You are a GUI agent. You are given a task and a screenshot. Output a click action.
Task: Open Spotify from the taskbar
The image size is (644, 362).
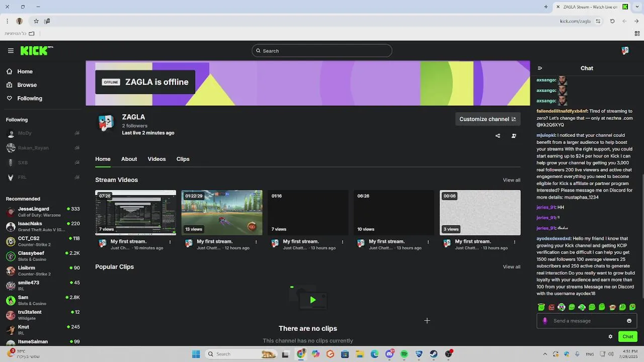tap(404, 354)
